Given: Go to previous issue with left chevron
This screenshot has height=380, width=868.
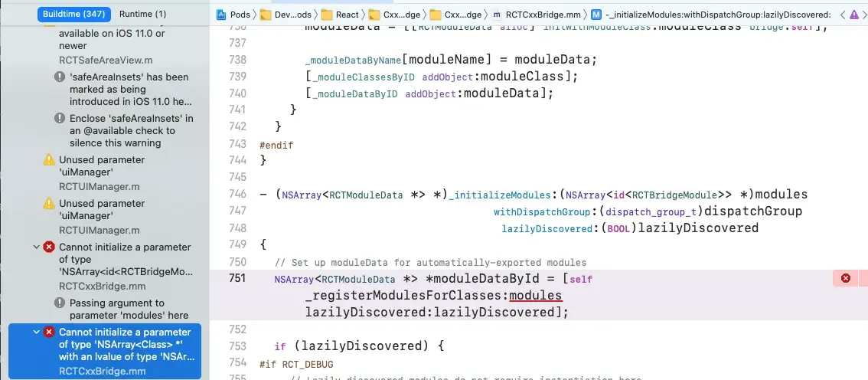Looking at the screenshot, I should [843, 15].
